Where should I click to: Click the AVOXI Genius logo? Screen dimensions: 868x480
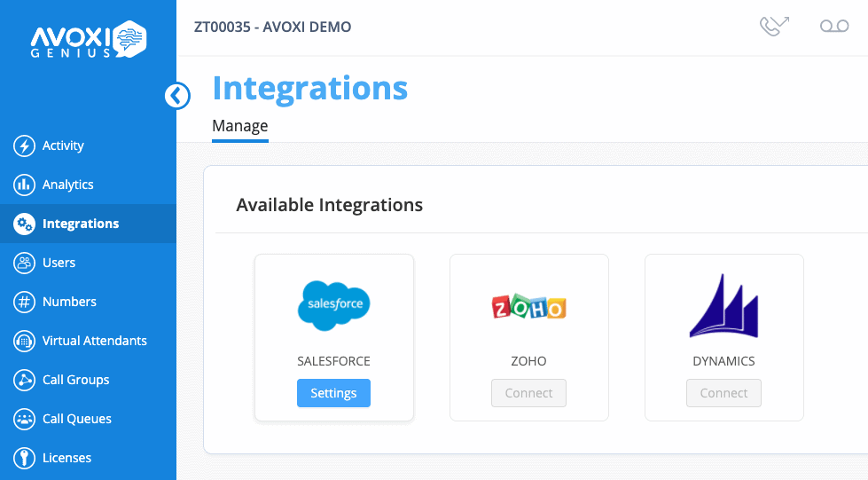[88, 39]
